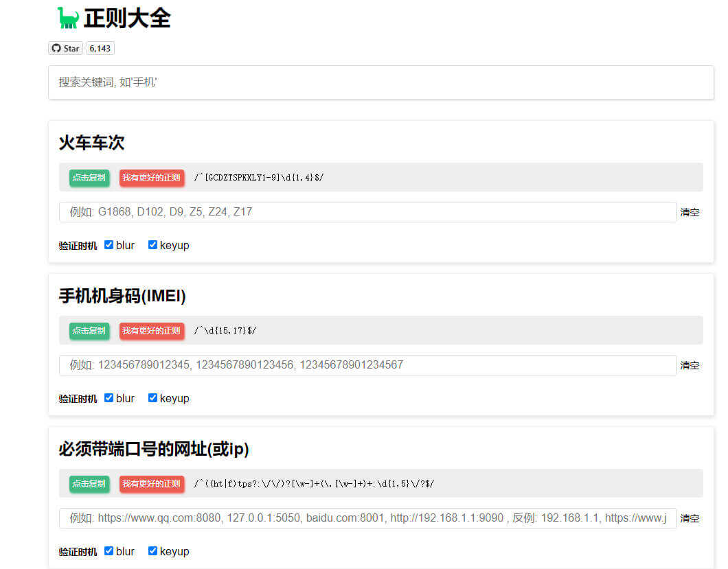The height and width of the screenshot is (569, 728).
Task: Clear the train number input with 清空
Action: [x=690, y=212]
